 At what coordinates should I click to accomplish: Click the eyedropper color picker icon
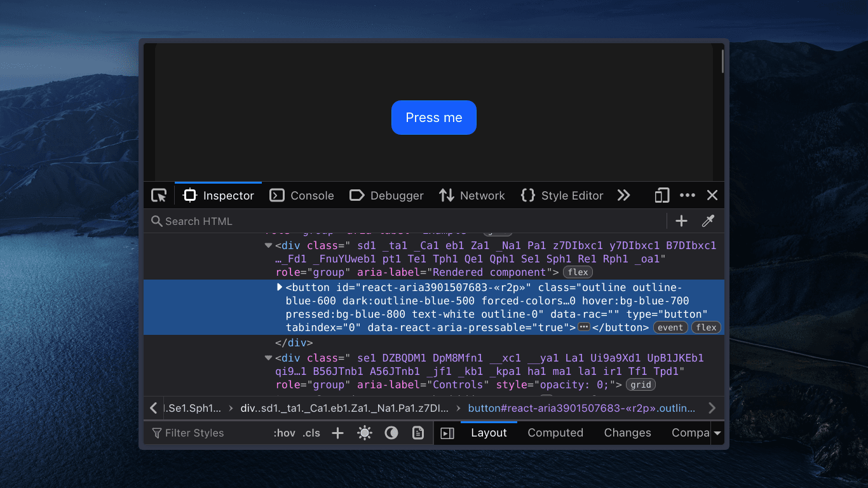tap(708, 221)
